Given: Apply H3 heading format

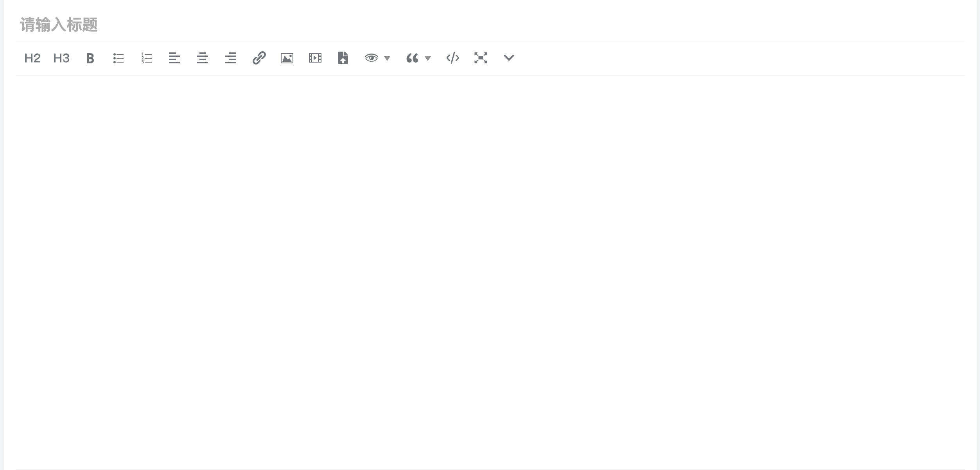Looking at the screenshot, I should pyautogui.click(x=61, y=58).
